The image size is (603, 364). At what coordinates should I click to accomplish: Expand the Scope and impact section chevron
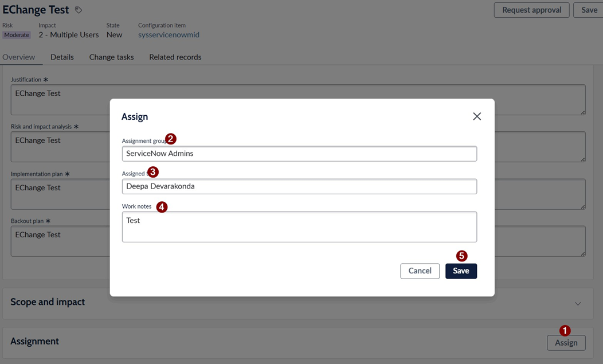pyautogui.click(x=578, y=304)
